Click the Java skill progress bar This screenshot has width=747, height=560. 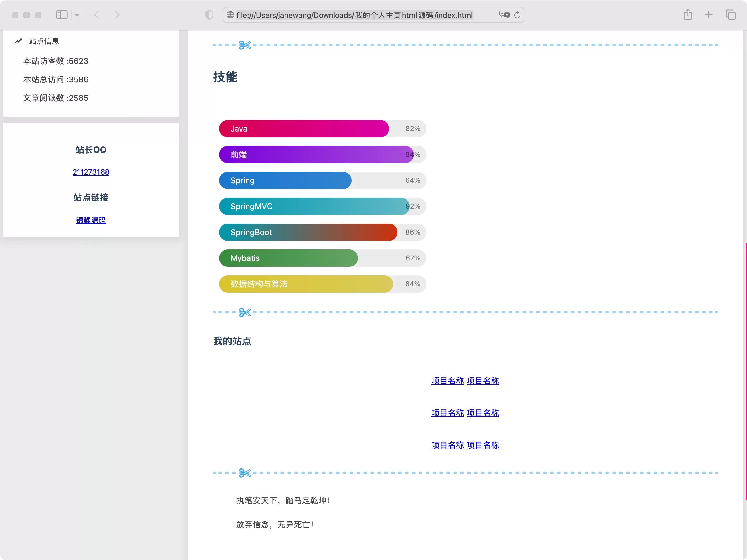pyautogui.click(x=323, y=129)
